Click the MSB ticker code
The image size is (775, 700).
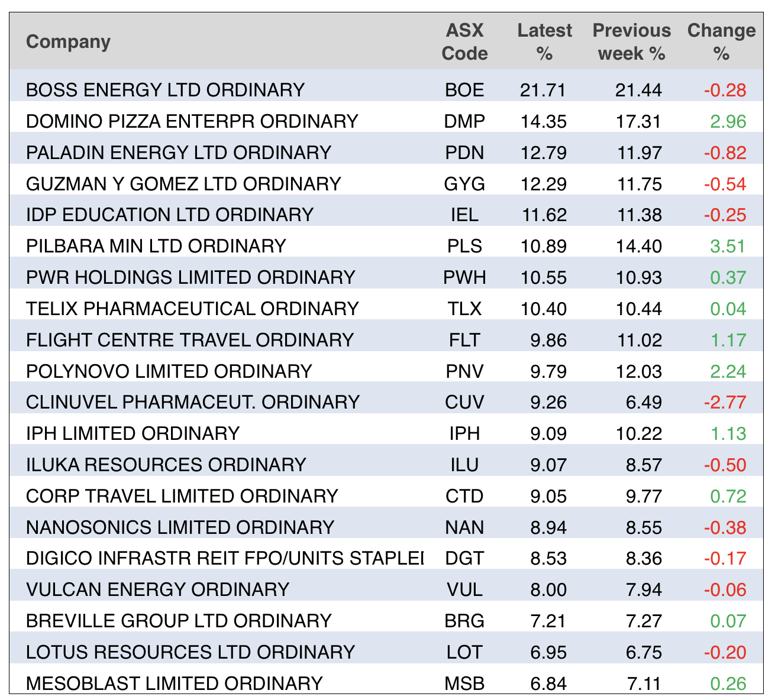point(464,683)
